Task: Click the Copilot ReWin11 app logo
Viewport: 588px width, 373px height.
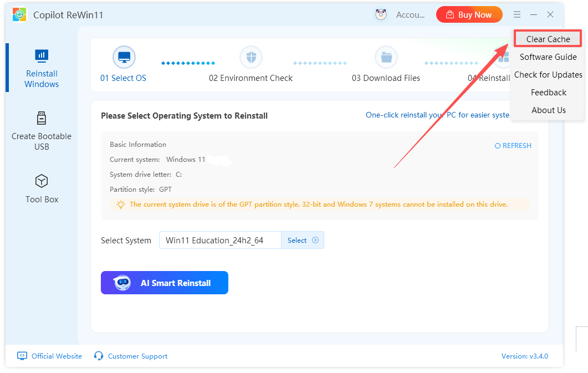Action: tap(20, 15)
